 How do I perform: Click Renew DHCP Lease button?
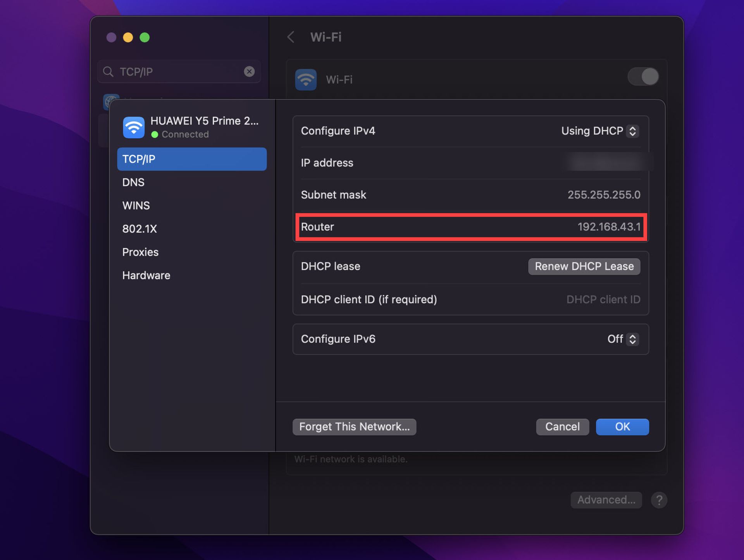coord(584,266)
